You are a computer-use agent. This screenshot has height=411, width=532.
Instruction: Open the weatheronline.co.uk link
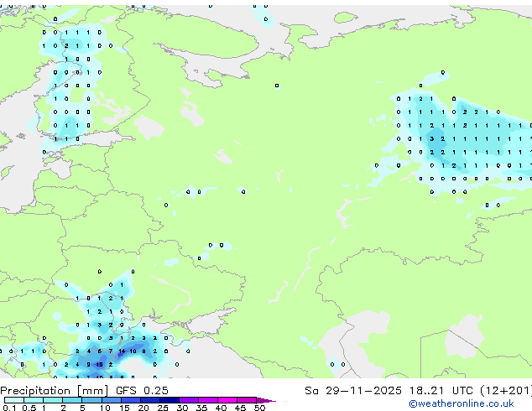tap(462, 403)
